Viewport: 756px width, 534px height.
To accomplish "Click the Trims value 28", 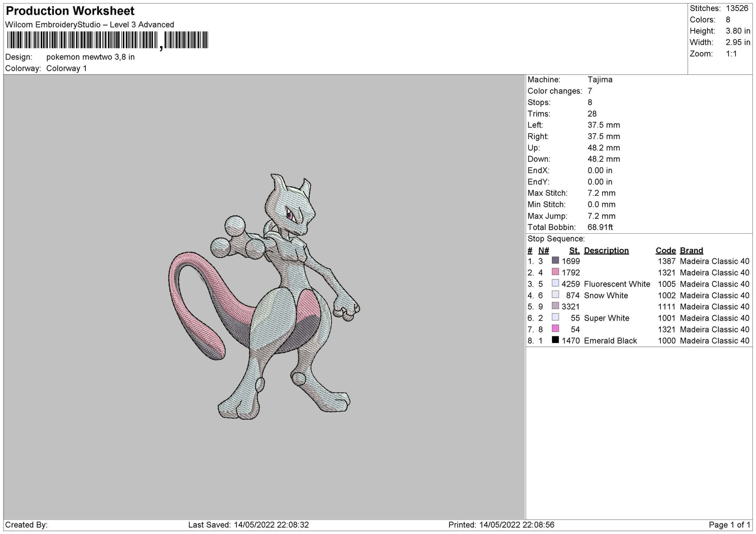I will 592,113.
